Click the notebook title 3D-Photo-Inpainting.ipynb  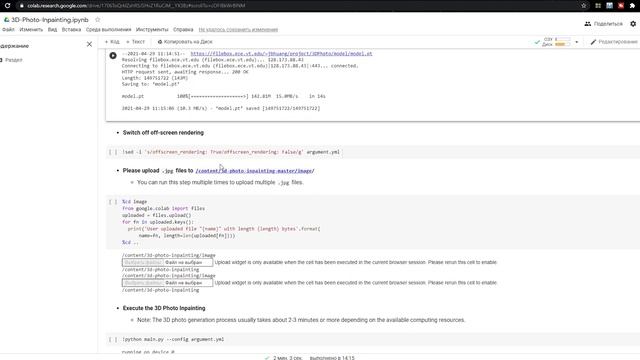pos(50,20)
